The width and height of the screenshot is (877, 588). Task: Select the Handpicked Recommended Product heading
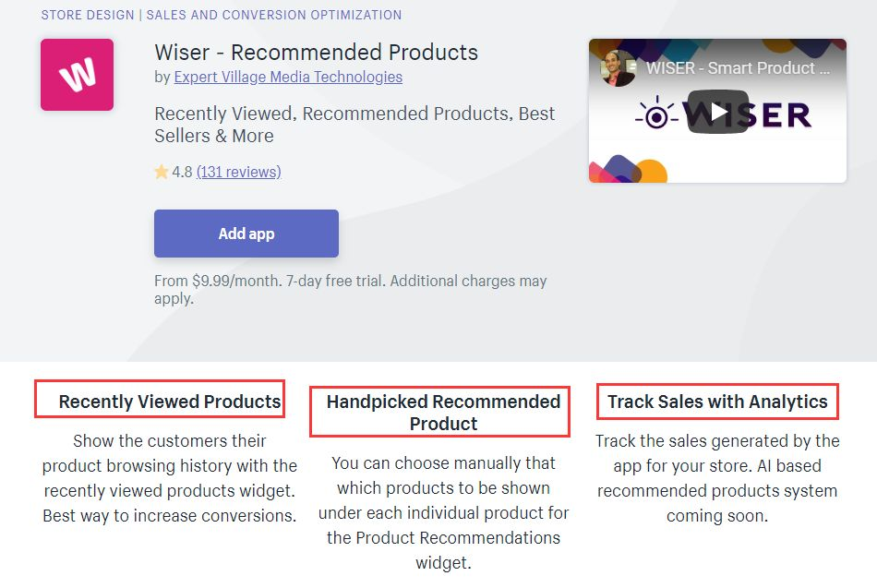[x=443, y=413]
